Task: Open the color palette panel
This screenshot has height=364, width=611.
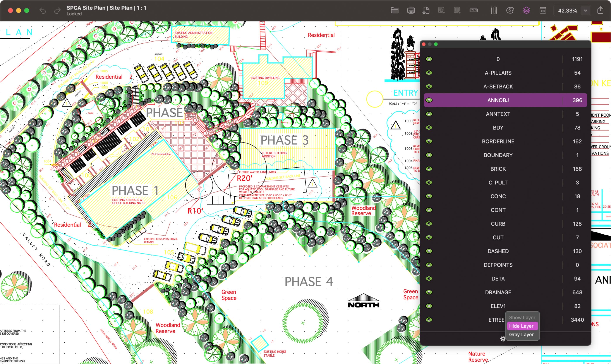Action: pos(510,10)
